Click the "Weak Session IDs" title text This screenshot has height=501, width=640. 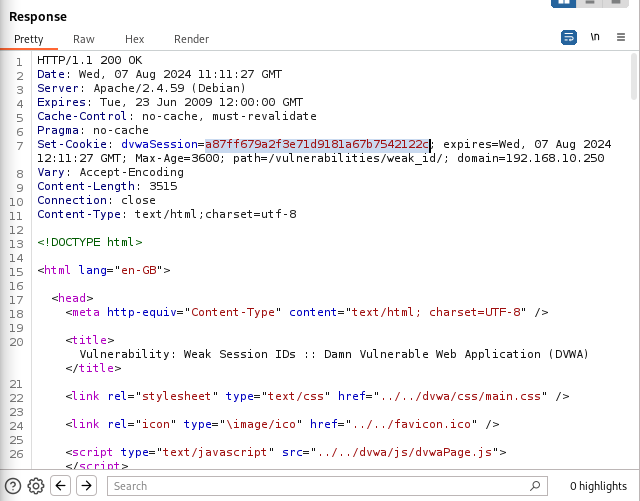(x=239, y=354)
